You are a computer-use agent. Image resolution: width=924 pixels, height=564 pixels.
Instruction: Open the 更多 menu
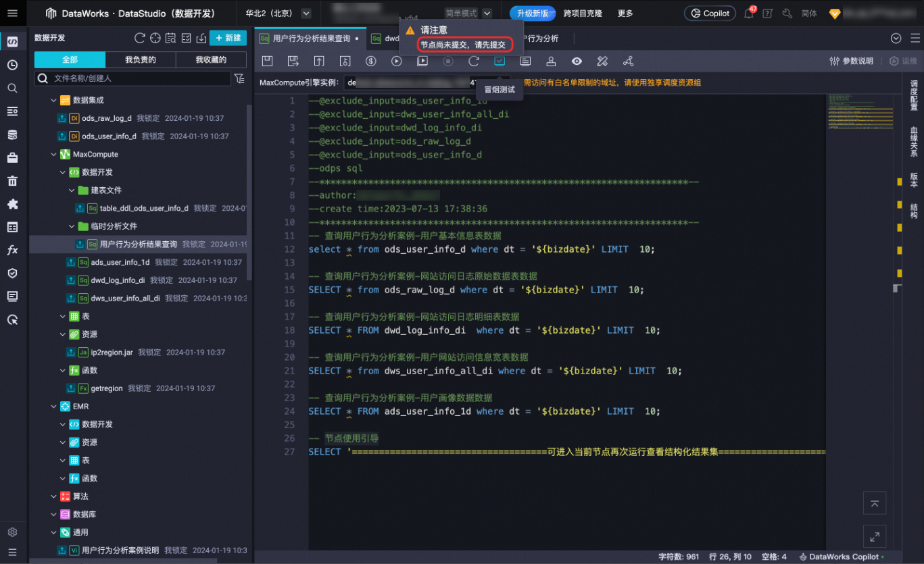[625, 13]
